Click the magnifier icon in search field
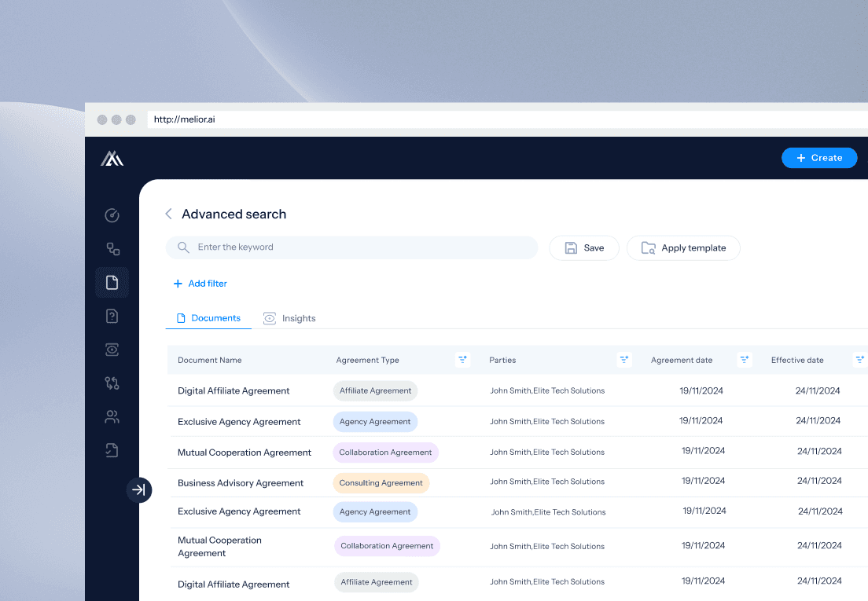 pos(183,247)
